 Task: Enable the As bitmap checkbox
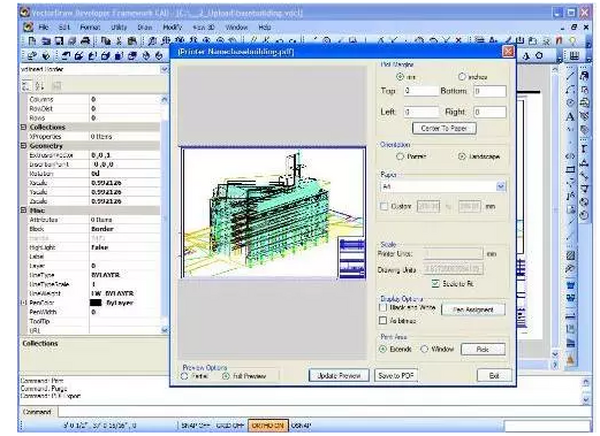coord(383,320)
